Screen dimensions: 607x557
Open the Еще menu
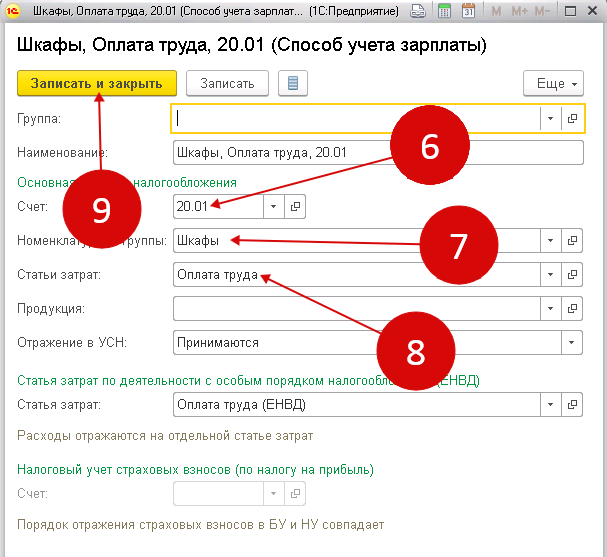tap(552, 84)
